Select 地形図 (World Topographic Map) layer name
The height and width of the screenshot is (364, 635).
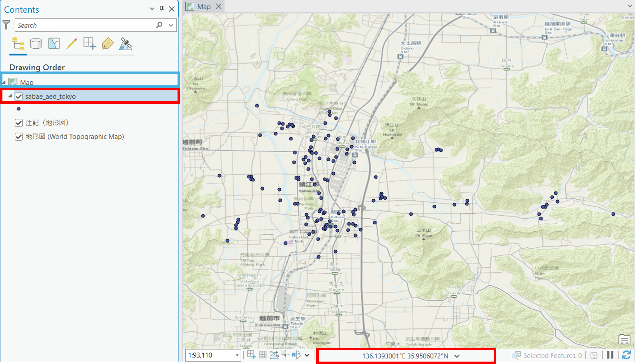[x=75, y=137]
